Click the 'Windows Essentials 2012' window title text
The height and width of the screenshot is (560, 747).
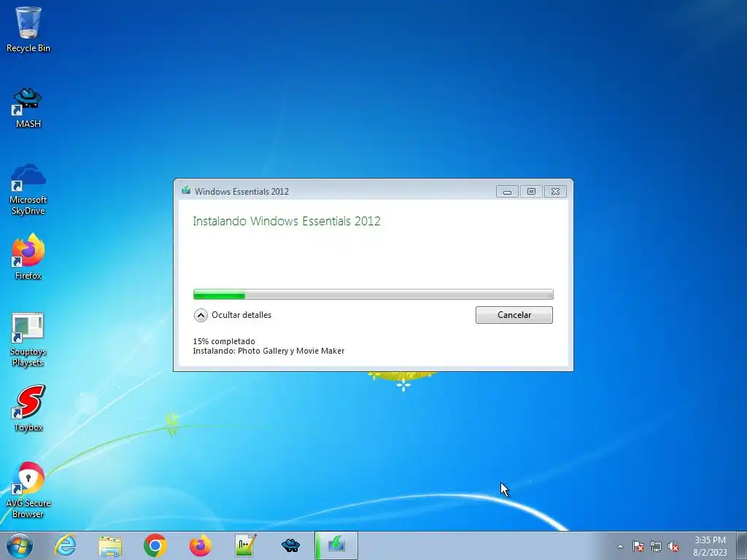(x=241, y=192)
